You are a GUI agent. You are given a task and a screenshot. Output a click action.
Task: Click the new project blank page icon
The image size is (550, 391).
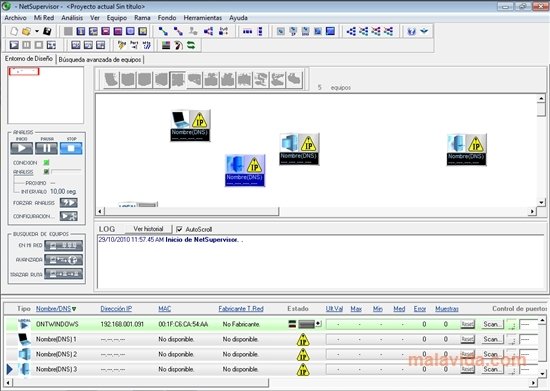point(14,31)
